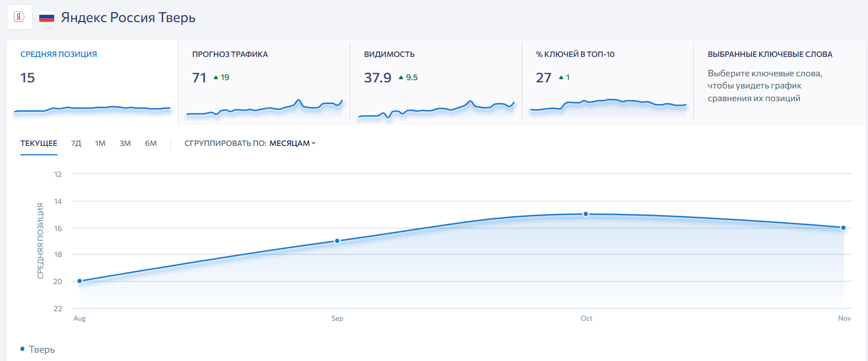868x361 pixels.
Task: Click the green up arrow next to 9.5
Action: [401, 78]
